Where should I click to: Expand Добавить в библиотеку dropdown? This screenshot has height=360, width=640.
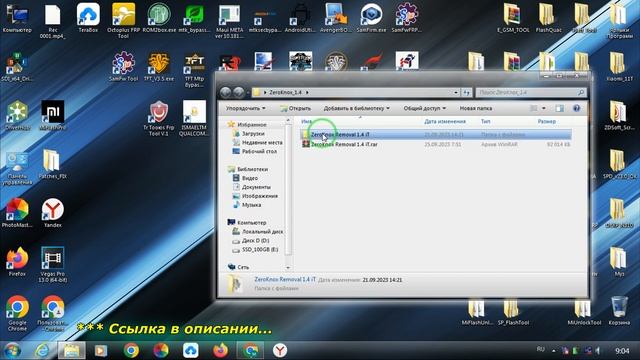tap(357, 108)
